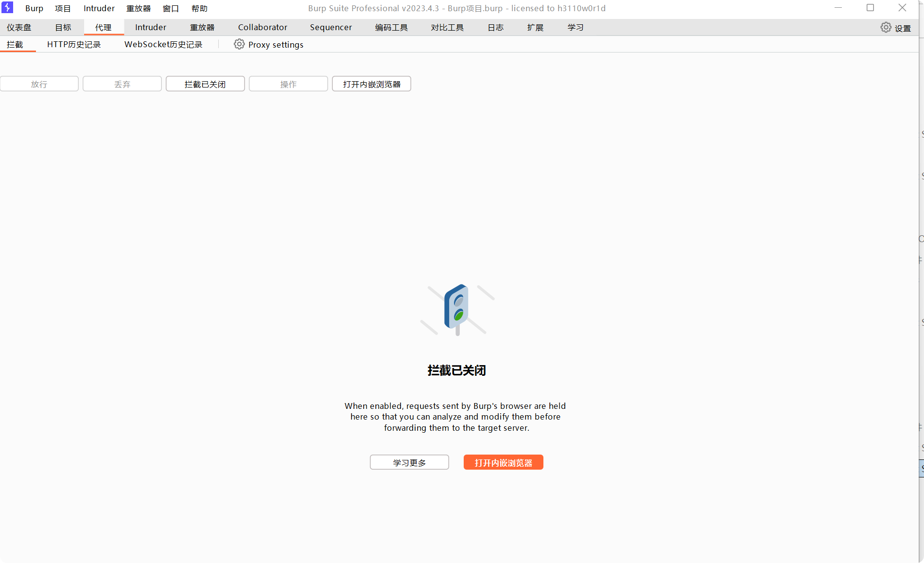Image resolution: width=924 pixels, height=563 pixels.
Task: Click the Burp Suite lightning logo icon
Action: (x=7, y=7)
